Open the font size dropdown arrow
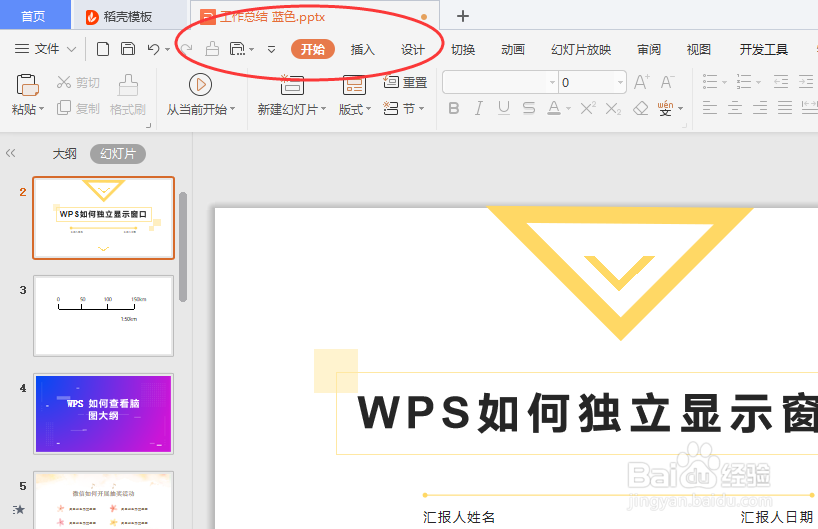The height and width of the screenshot is (529, 818). pyautogui.click(x=620, y=82)
